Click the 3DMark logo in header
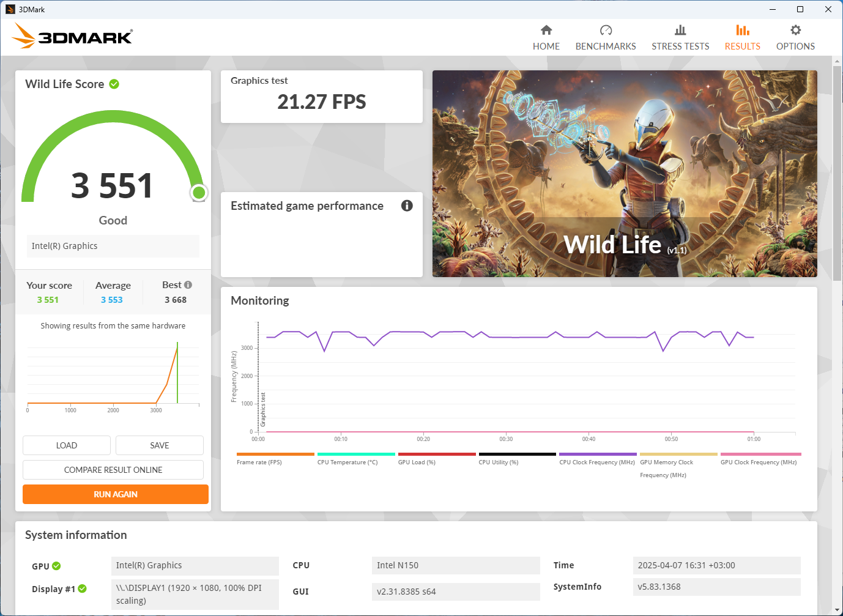This screenshot has height=616, width=843. click(72, 36)
